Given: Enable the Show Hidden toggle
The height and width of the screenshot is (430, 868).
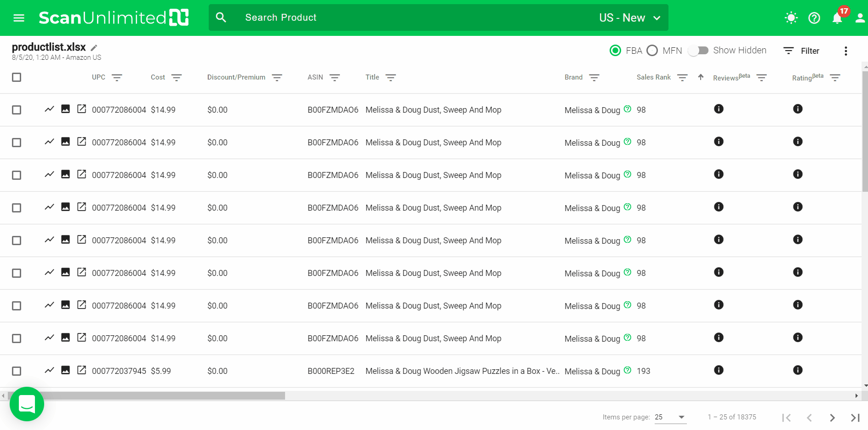Looking at the screenshot, I should pyautogui.click(x=698, y=51).
